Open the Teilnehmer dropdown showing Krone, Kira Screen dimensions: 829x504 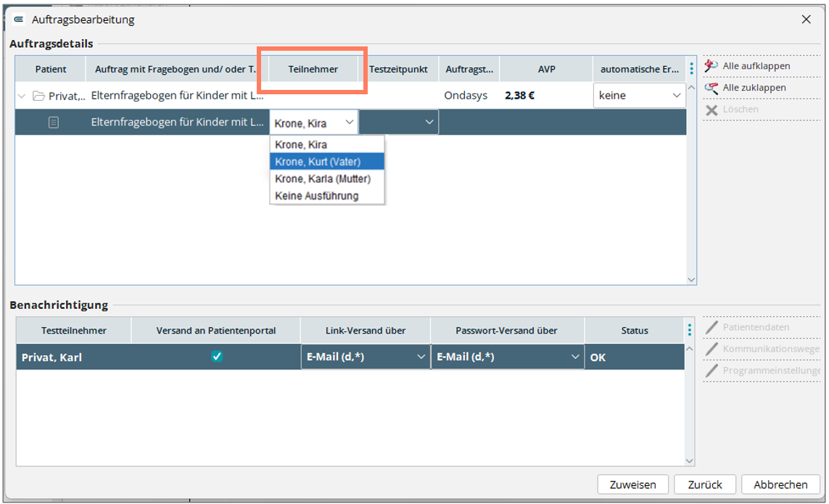[x=313, y=123]
